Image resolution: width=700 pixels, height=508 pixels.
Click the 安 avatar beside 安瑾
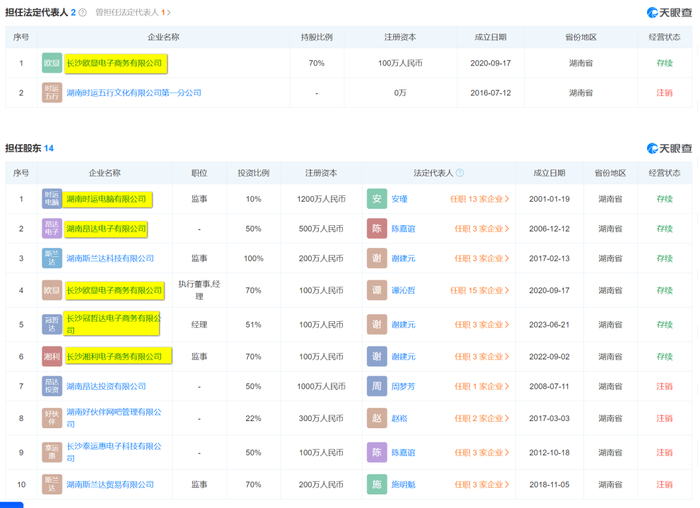tap(376, 199)
